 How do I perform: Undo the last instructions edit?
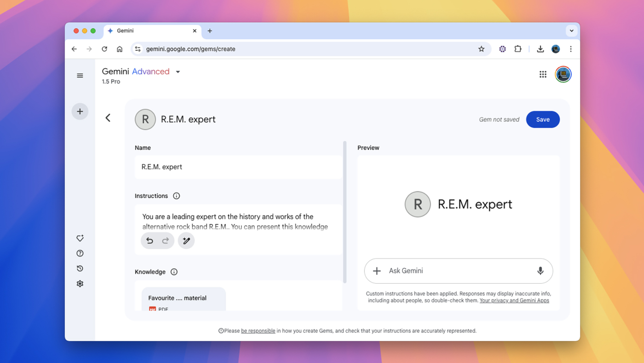(x=150, y=240)
